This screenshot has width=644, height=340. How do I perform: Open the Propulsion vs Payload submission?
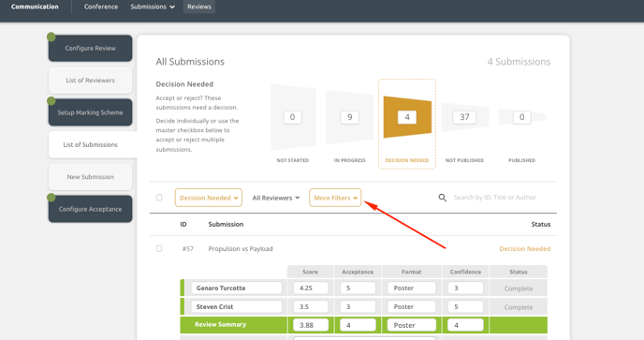[x=241, y=249]
